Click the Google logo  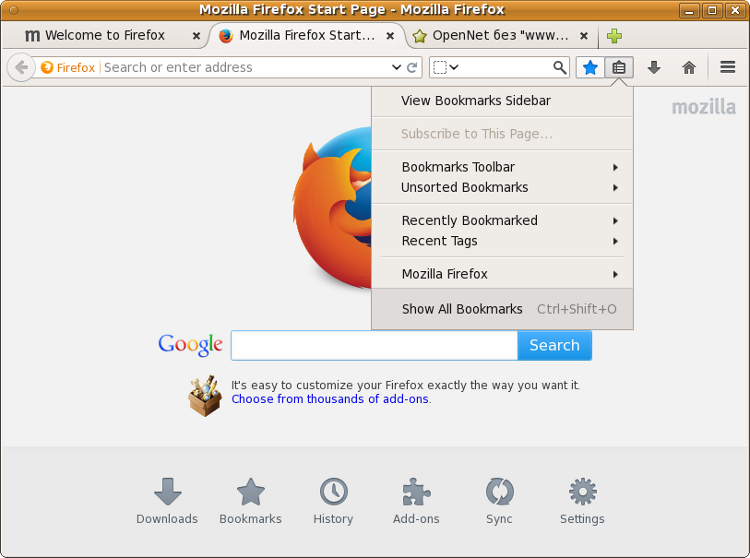tap(190, 345)
